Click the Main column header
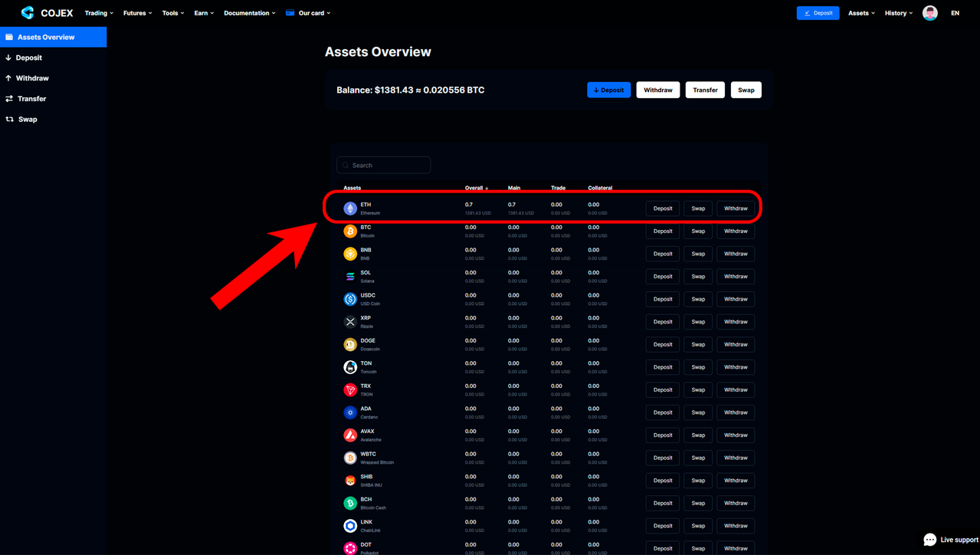This screenshot has height=555, width=980. (514, 188)
